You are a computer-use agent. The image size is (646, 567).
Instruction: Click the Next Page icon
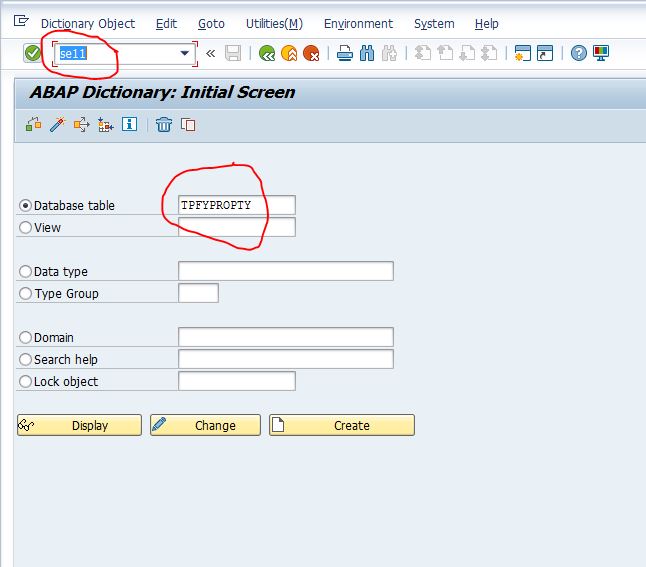coord(467,53)
